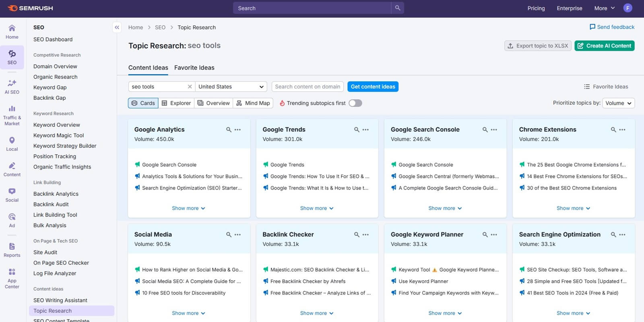Expand Show more on Social Media card

[188, 313]
